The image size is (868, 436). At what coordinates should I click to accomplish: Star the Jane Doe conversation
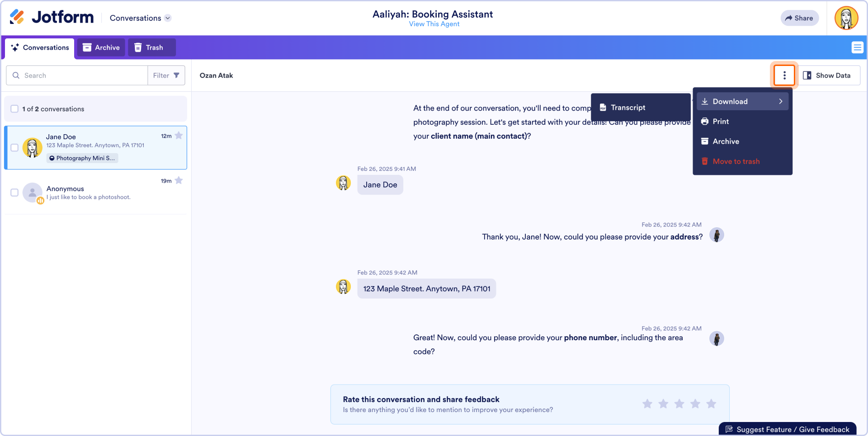tap(179, 136)
